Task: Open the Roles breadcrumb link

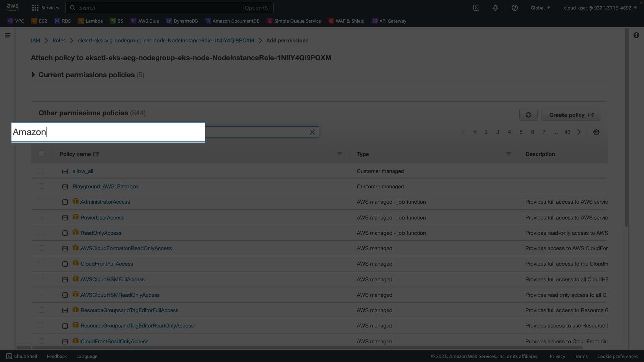Action: click(59, 40)
